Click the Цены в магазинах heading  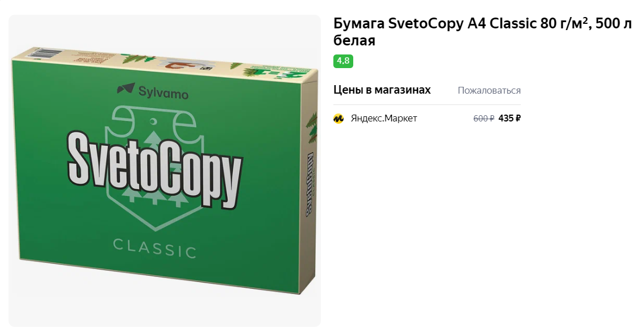pyautogui.click(x=382, y=90)
